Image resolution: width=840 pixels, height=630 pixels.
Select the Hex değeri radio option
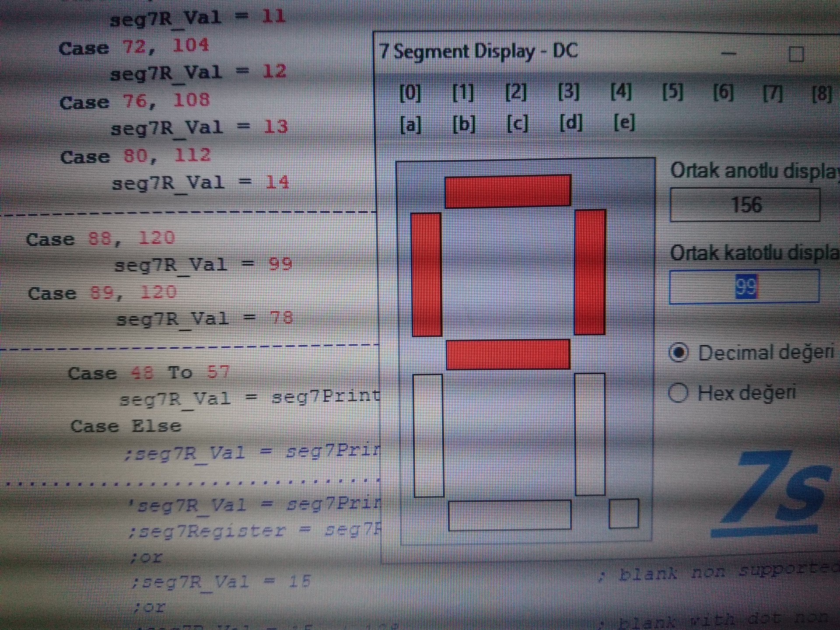pos(678,392)
